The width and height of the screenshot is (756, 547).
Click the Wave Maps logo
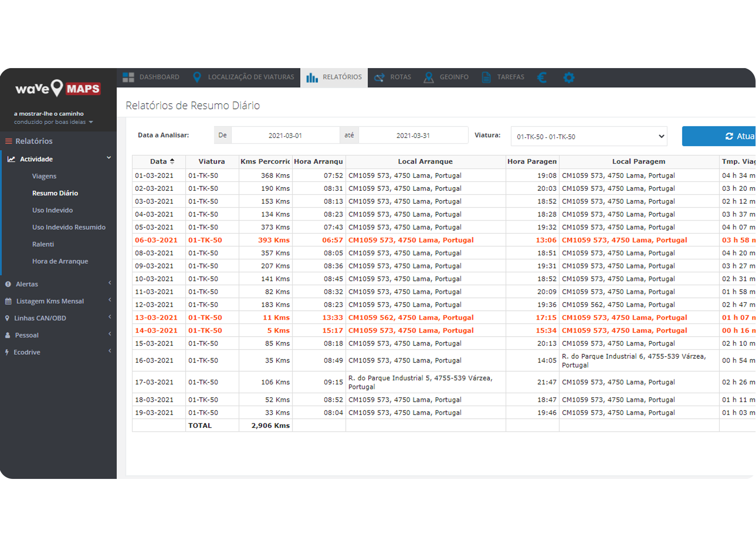[57, 88]
